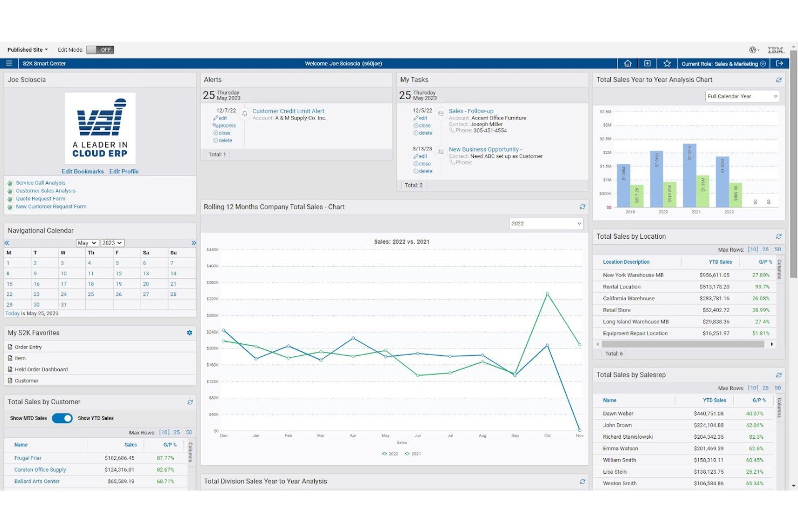
Task: Refresh the Total Sales by Location panel
Action: (779, 236)
